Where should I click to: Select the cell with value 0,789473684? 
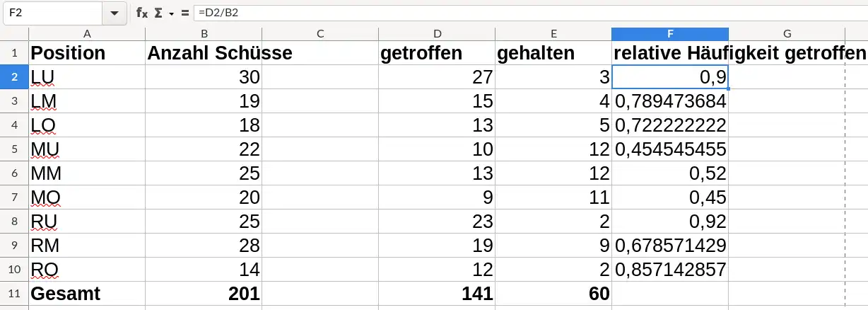tap(669, 101)
